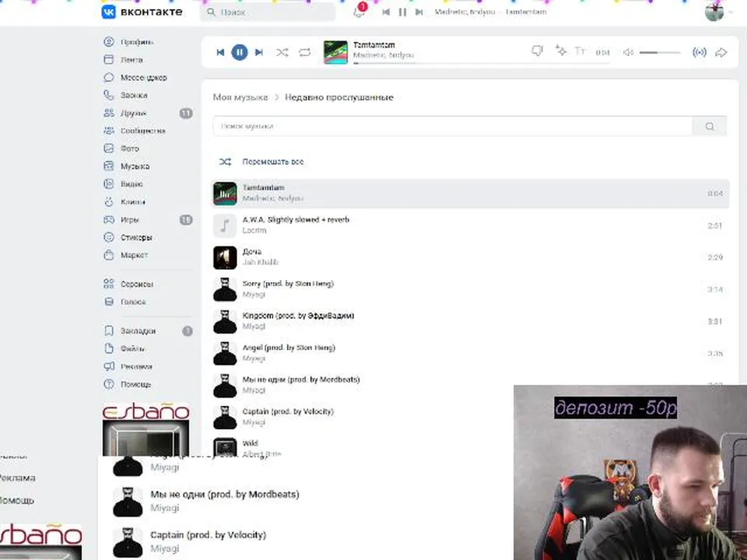747x560 pixels.
Task: Click the Доча album cover thumbnail
Action: coord(225,257)
